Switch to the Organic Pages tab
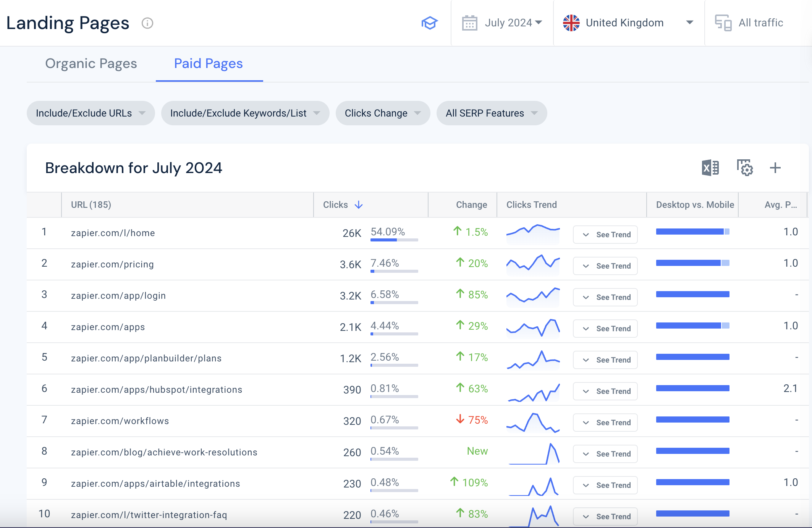 coord(91,63)
